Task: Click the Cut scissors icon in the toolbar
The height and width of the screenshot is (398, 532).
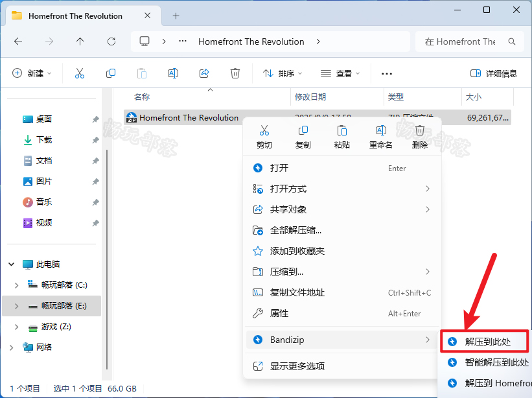Action: (x=80, y=73)
